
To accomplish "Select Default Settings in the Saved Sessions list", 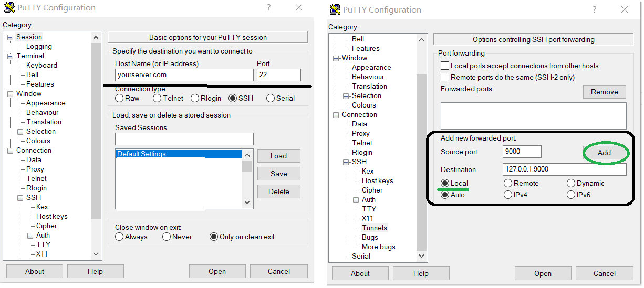I will pyautogui.click(x=141, y=154).
